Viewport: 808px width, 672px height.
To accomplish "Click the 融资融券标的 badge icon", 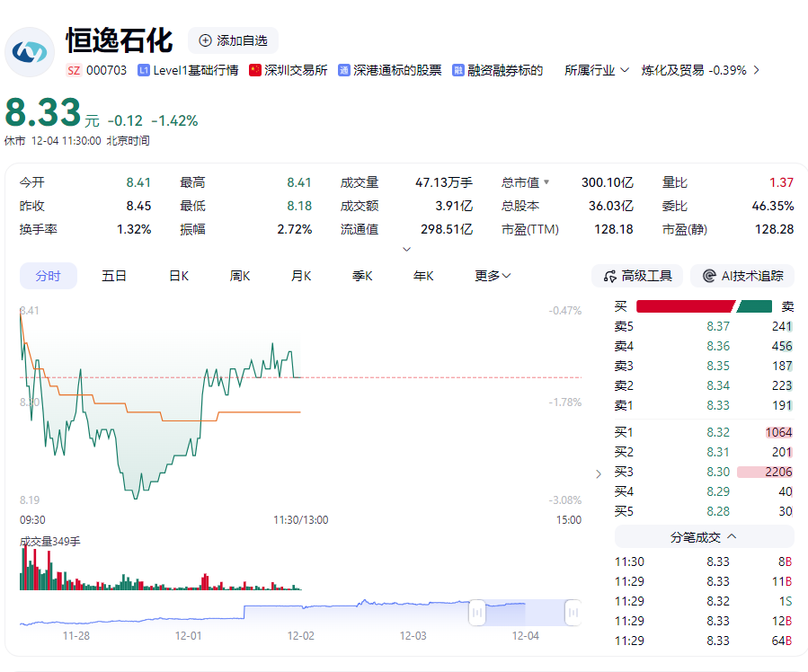I will coord(458,70).
